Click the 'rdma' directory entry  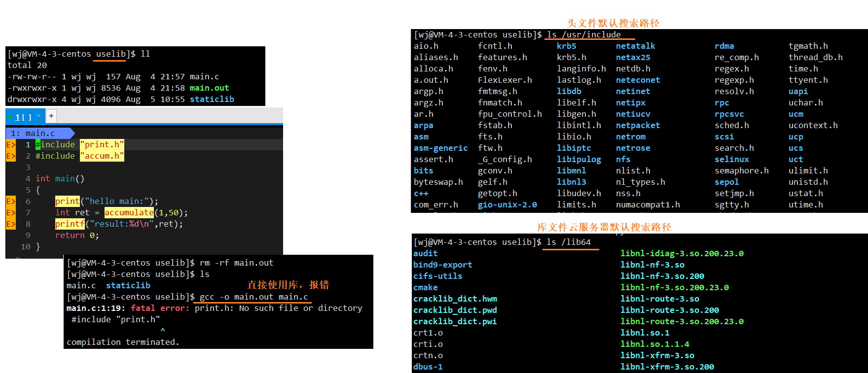coord(724,46)
